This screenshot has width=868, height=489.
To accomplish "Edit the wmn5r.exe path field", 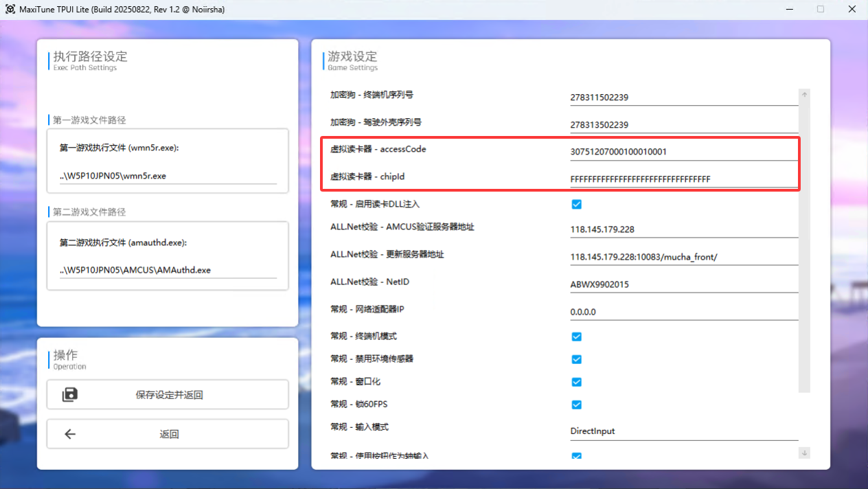I will [168, 176].
